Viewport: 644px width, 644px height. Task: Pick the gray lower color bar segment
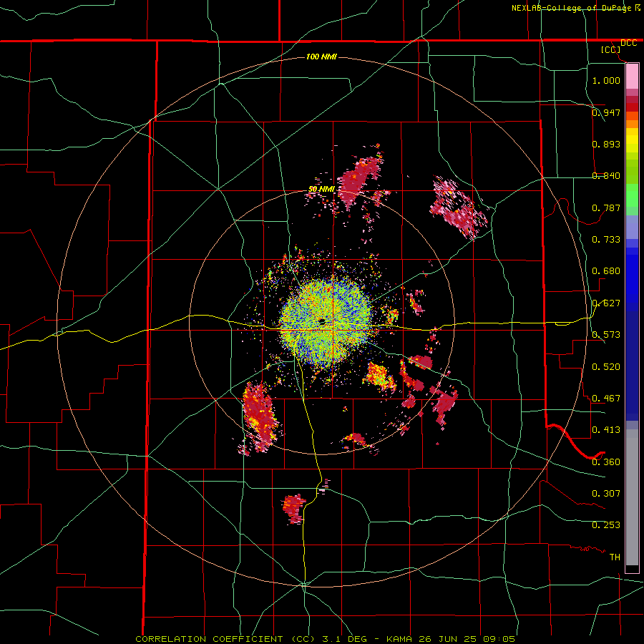point(632,497)
